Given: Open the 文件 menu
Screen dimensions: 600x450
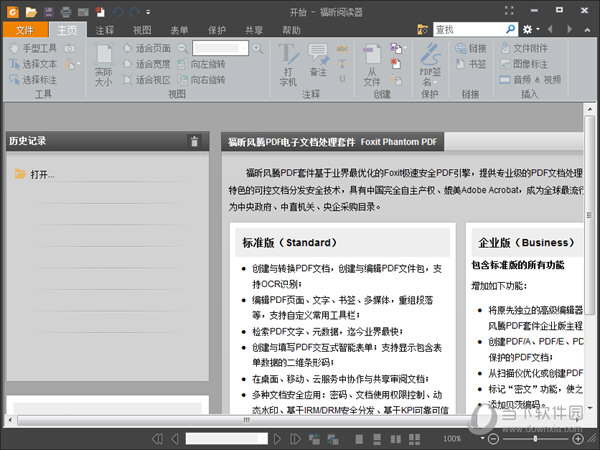Looking at the screenshot, I should [x=25, y=30].
